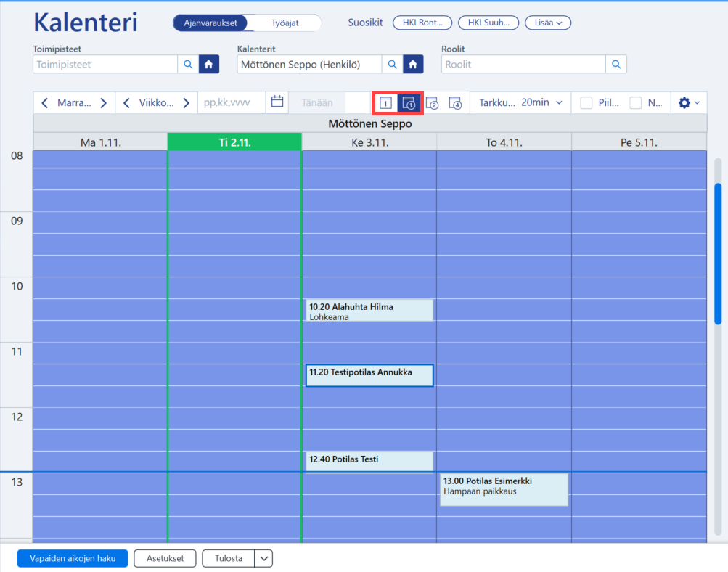Click the Toimipisteet home icon button

pos(209,64)
